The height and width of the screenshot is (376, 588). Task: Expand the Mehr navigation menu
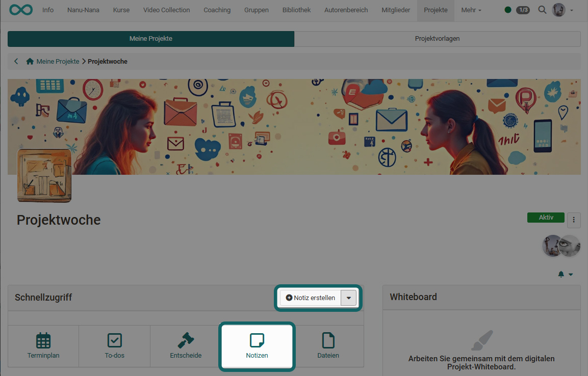point(471,10)
